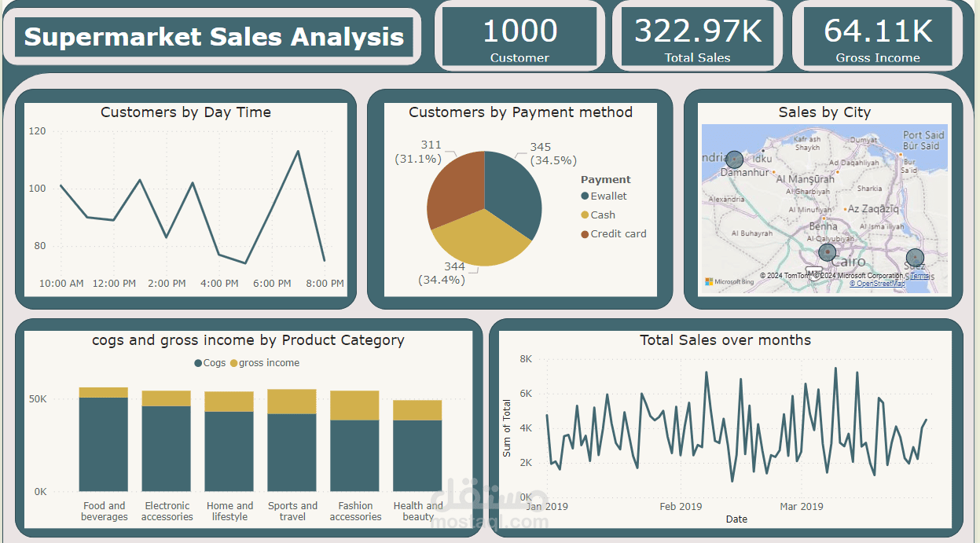
Task: Click the 64.11K Gross Income card
Action: [878, 35]
